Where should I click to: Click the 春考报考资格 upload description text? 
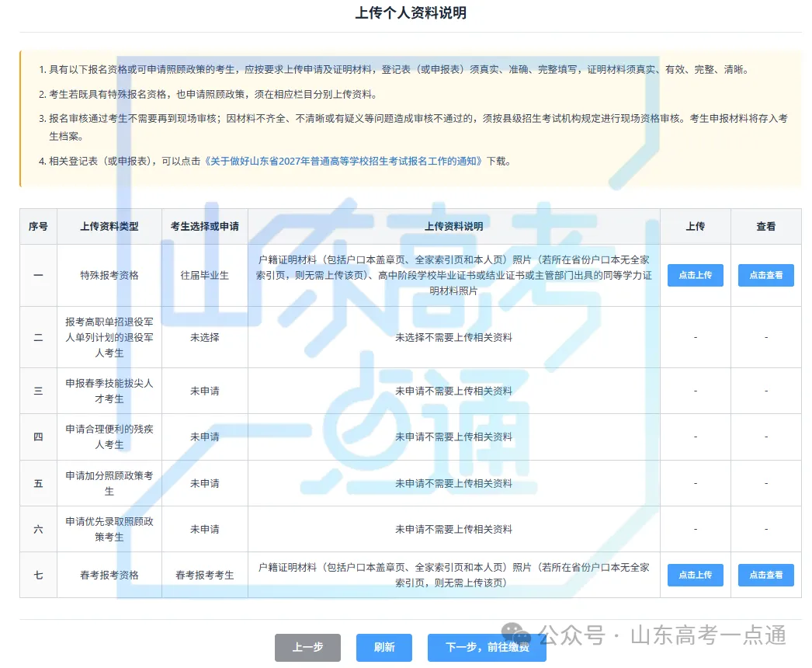coord(453,575)
